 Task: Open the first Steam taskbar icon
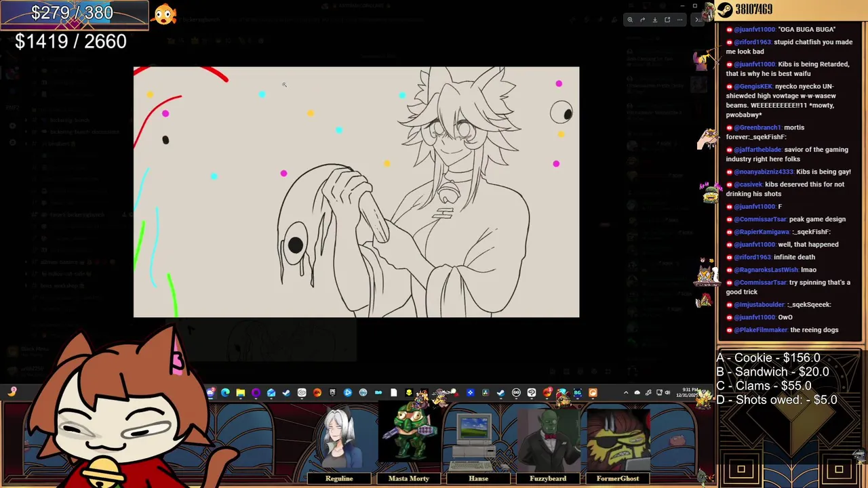(286, 392)
